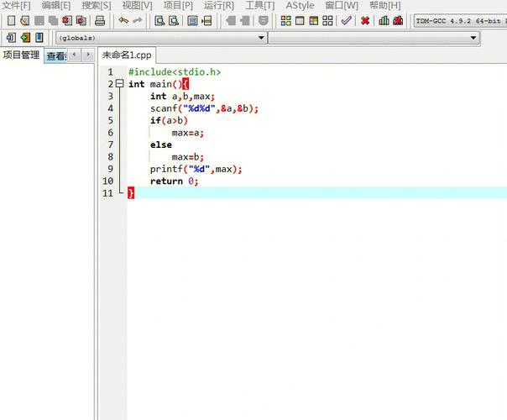Click the #include<stdio.h> line
Viewport: 507px width, 420px height.
[175, 72]
